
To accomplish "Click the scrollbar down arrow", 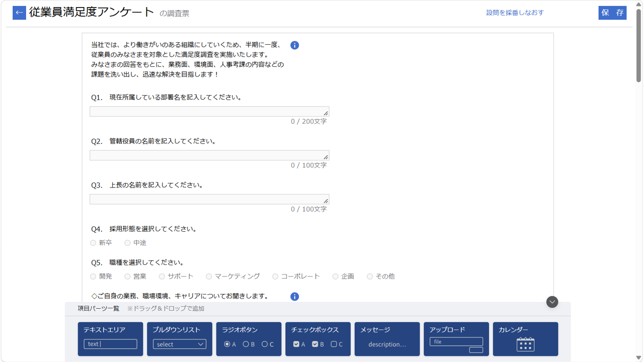I will (x=639, y=357).
